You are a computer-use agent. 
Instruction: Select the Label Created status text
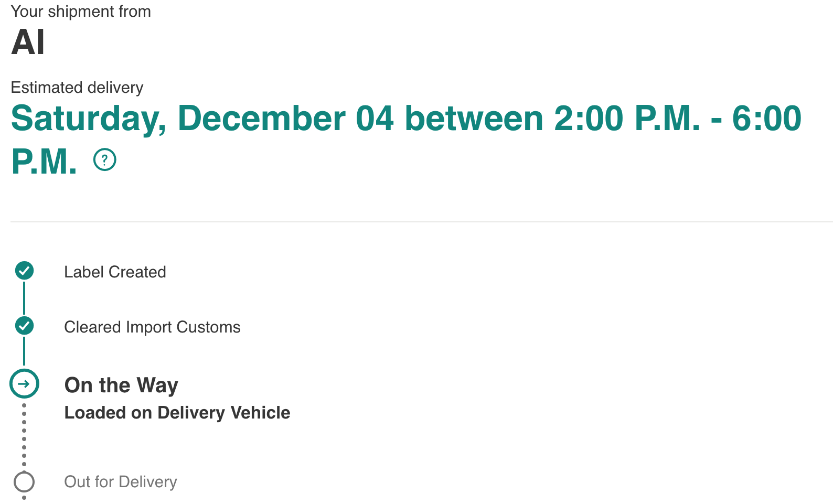[115, 272]
